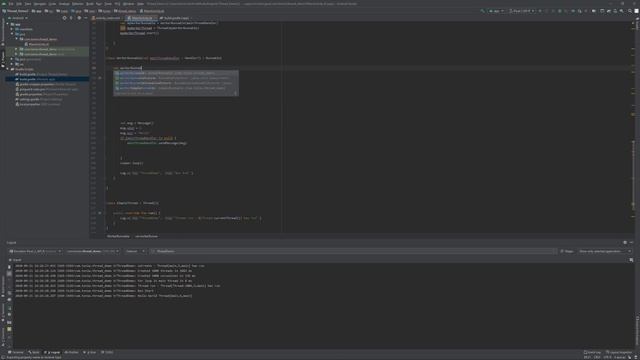Click UTF-8 encoding in status bar
Screen dimensions: 640x360
click(x=607, y=357)
